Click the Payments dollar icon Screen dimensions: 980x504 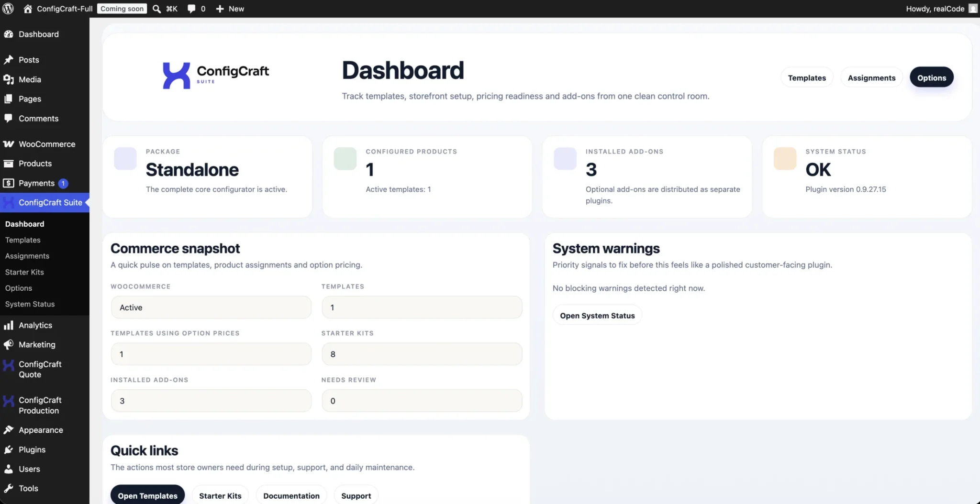point(9,183)
